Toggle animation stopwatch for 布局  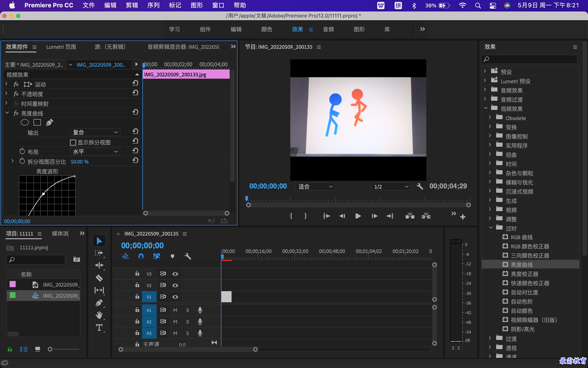point(22,151)
